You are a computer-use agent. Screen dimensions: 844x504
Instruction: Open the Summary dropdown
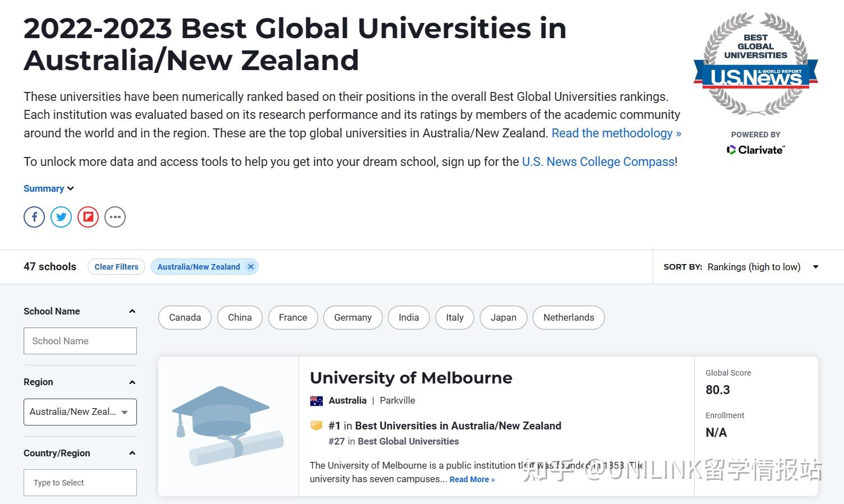tap(48, 188)
